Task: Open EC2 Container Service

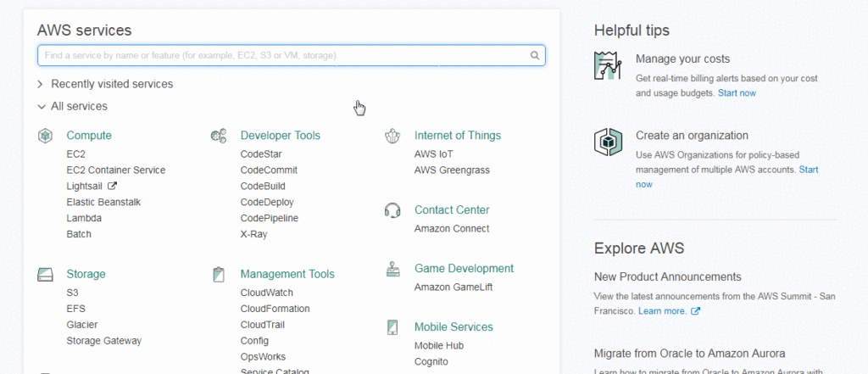Action: click(x=115, y=170)
